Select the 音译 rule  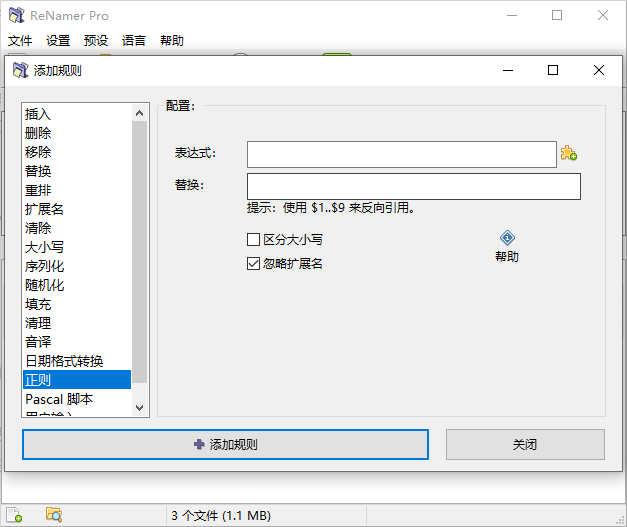(x=77, y=342)
